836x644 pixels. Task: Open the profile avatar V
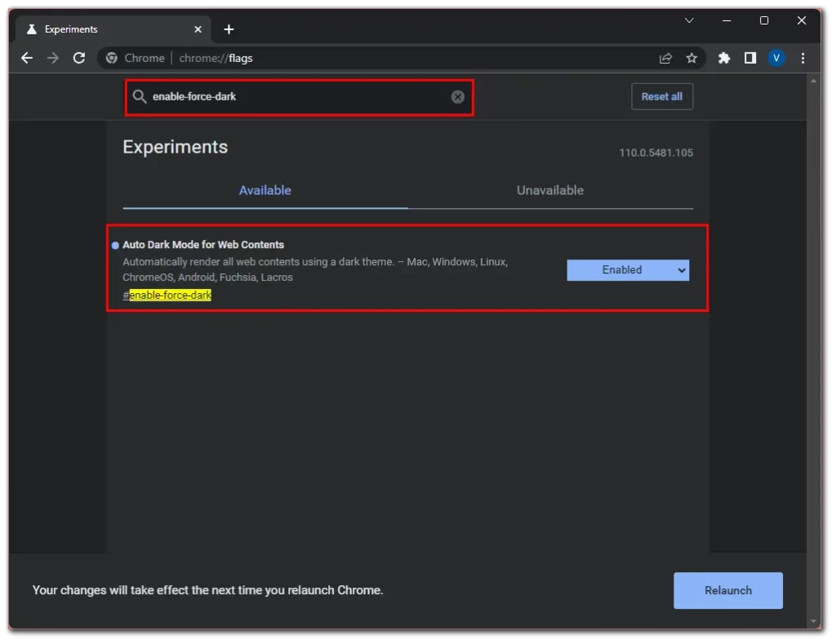pos(776,58)
